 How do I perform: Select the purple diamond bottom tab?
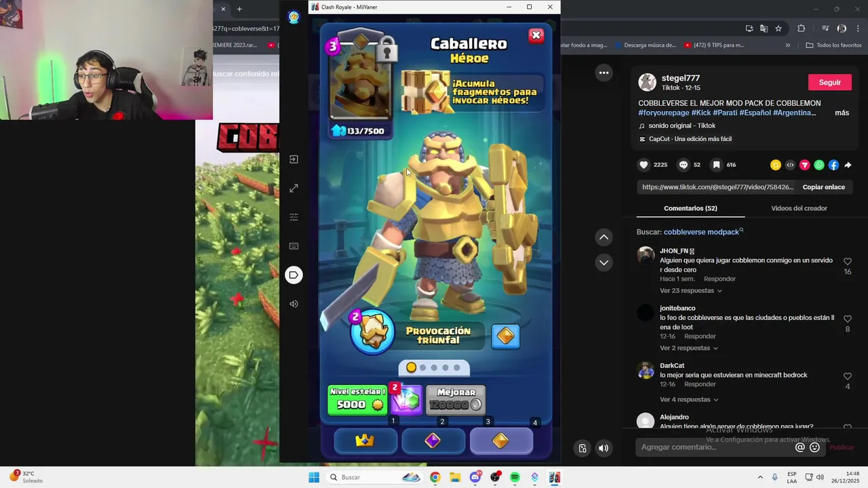pos(433,441)
